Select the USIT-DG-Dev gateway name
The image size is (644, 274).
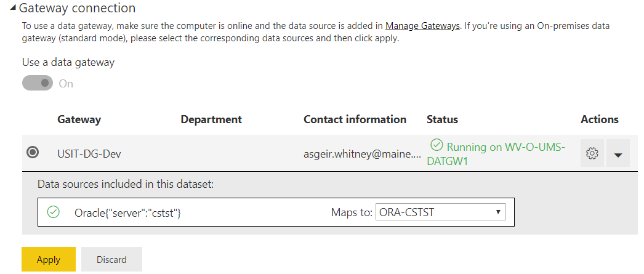(x=89, y=154)
